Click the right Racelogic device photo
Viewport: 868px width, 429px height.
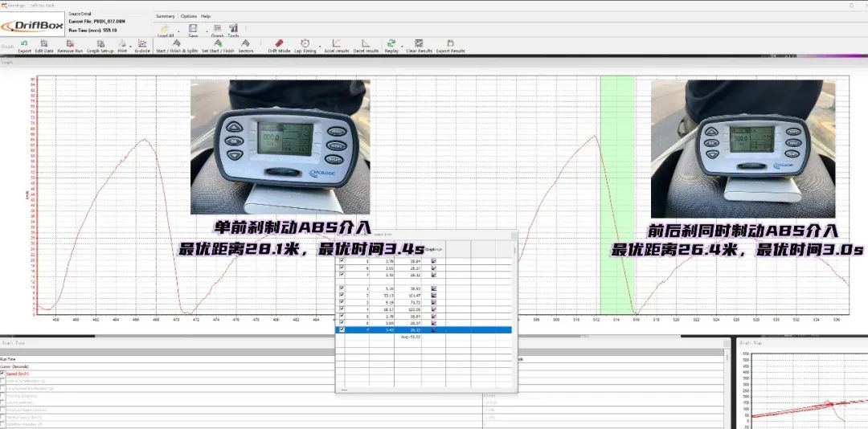click(x=743, y=149)
